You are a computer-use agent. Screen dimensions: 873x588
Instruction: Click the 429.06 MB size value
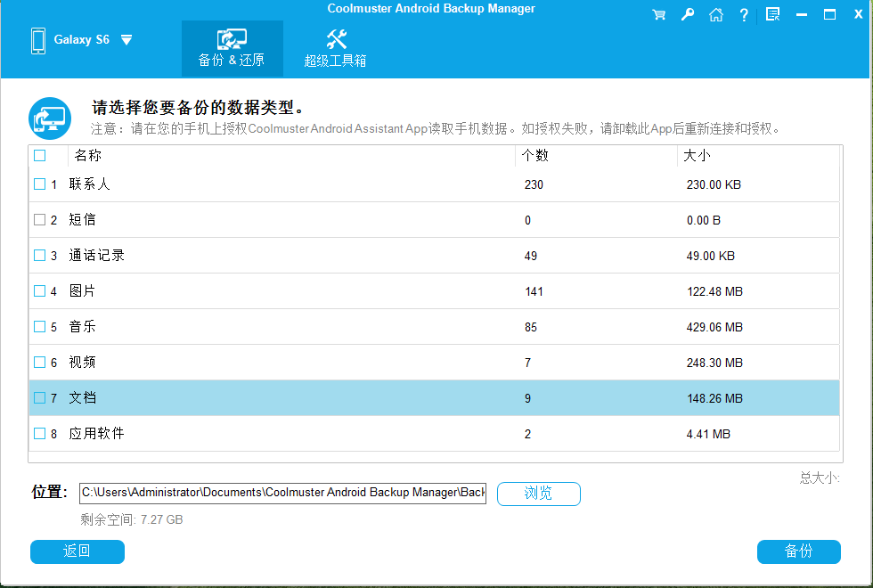point(714,328)
